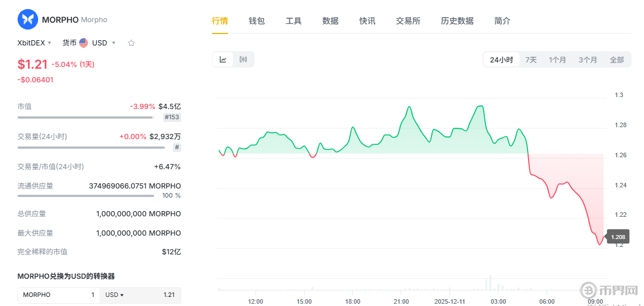Click the circulating supply progress bar
Screen dimensions: 644x306
[x=85, y=196]
